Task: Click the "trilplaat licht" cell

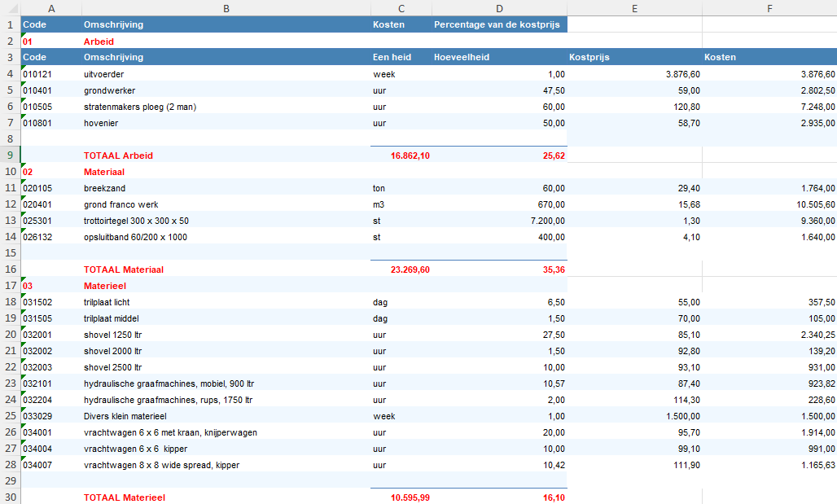Action: [x=226, y=302]
